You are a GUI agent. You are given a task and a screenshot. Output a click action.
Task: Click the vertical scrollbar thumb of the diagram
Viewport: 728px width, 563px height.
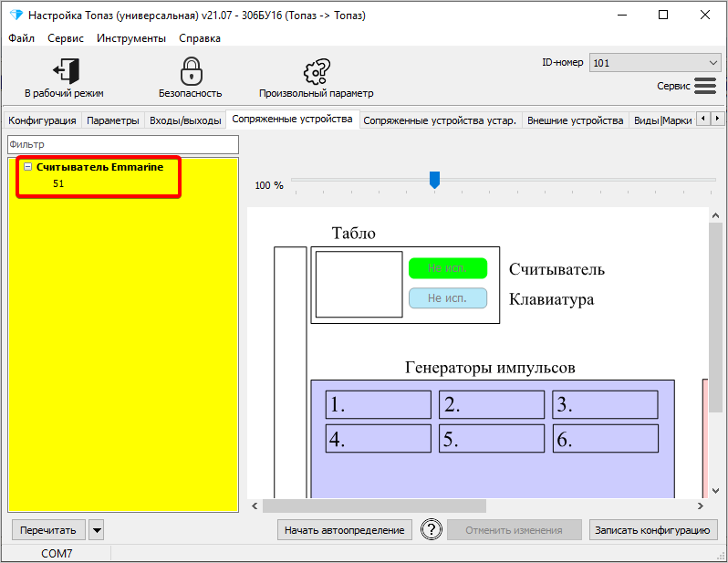[x=715, y=318]
